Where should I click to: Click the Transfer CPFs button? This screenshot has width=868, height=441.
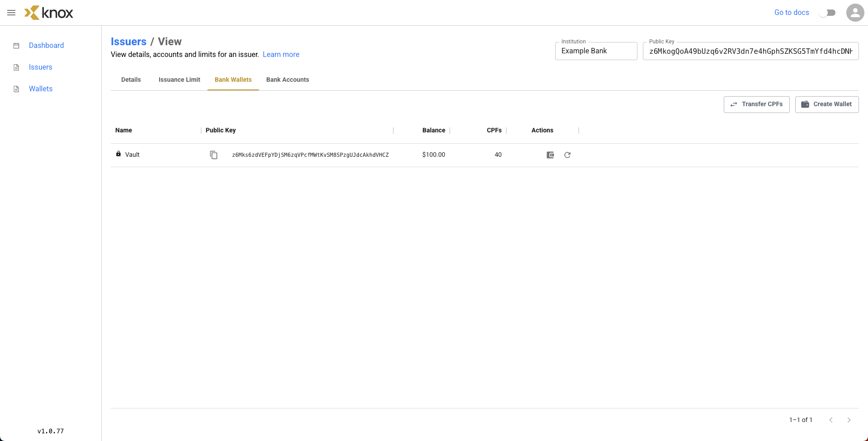pyautogui.click(x=756, y=104)
